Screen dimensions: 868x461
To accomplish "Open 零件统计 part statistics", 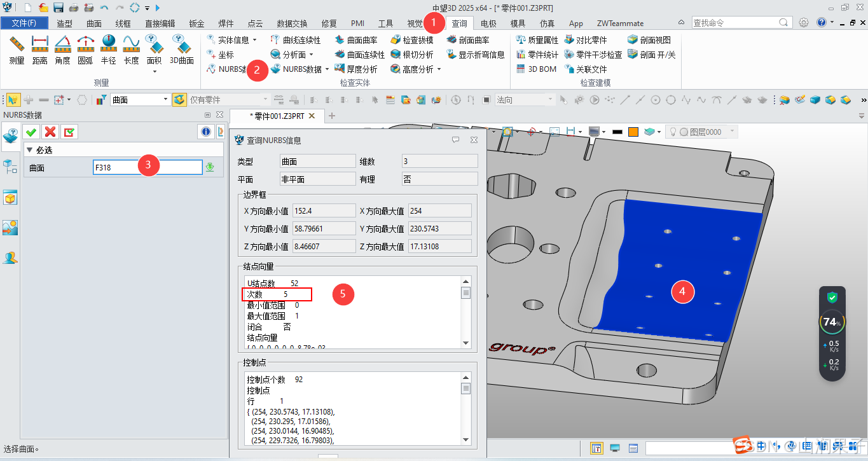I will pyautogui.click(x=537, y=55).
